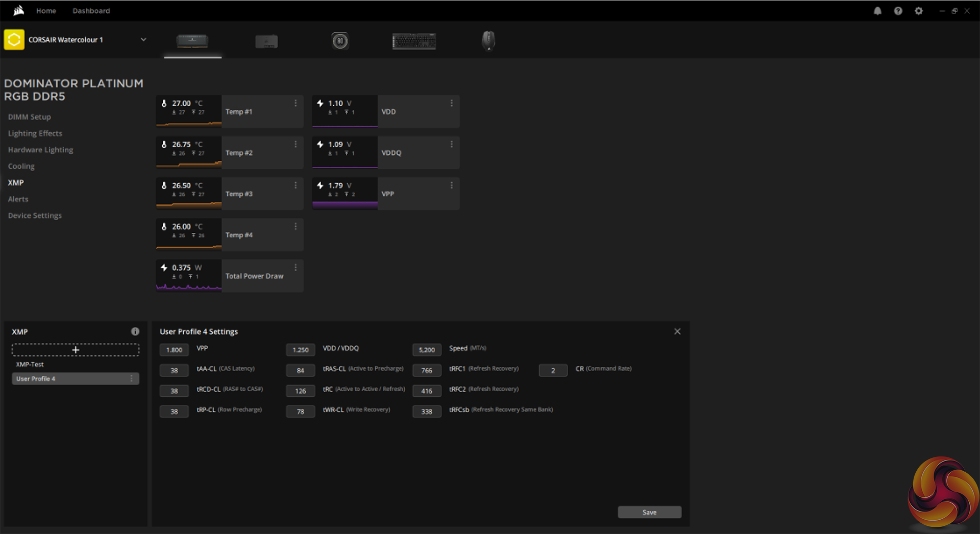Open the Cooling section

[21, 166]
